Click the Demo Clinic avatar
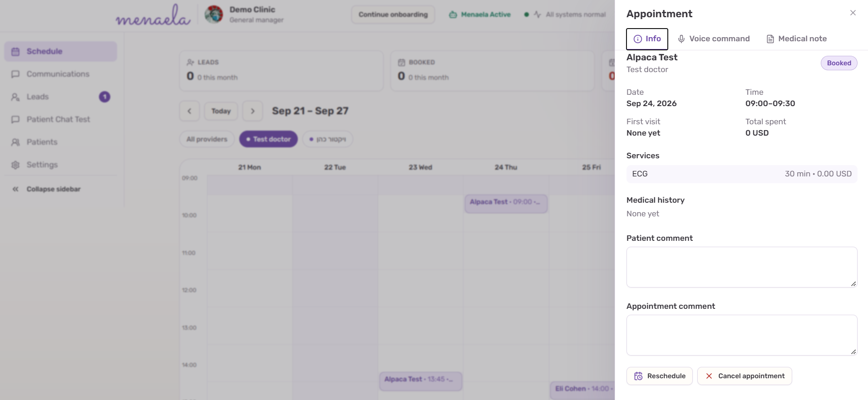 point(214,15)
